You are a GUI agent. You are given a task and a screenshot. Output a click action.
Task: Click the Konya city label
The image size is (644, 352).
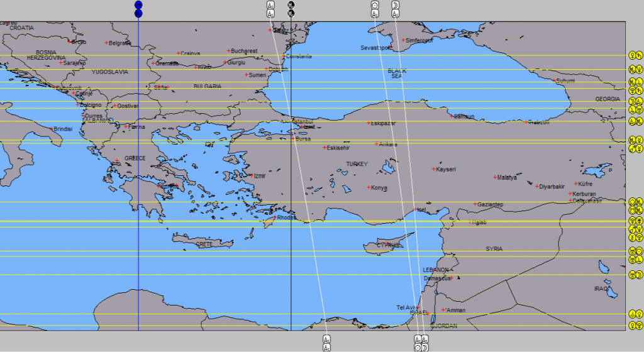coord(379,188)
